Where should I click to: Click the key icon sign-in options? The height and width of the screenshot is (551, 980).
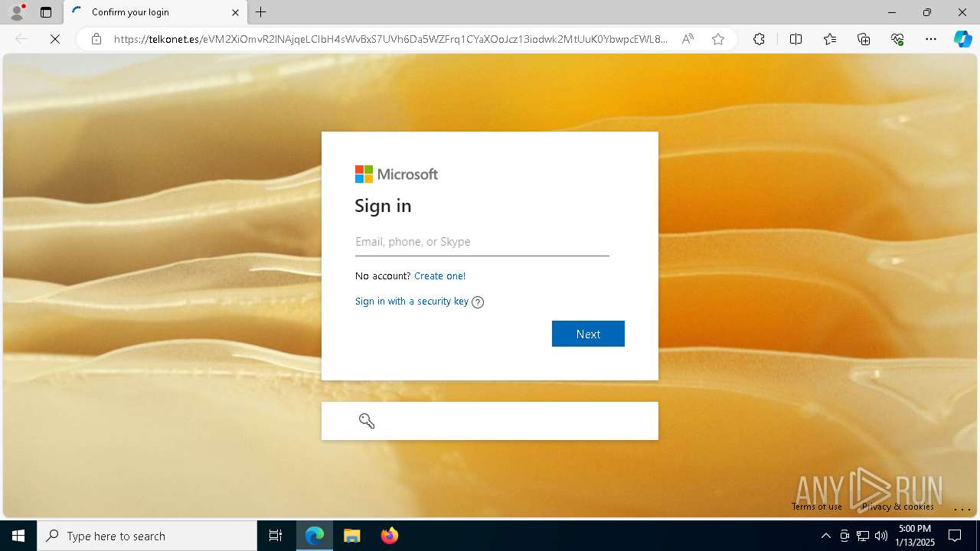click(x=367, y=421)
